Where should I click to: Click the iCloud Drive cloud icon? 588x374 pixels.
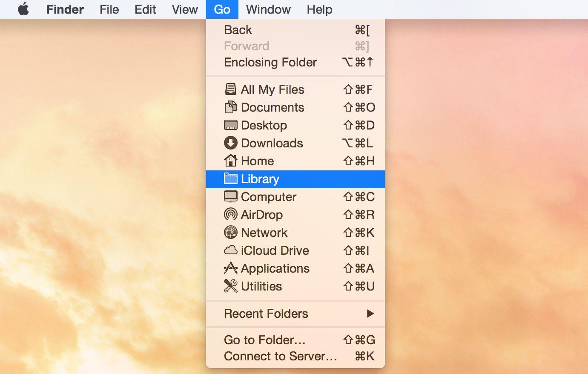tap(230, 250)
